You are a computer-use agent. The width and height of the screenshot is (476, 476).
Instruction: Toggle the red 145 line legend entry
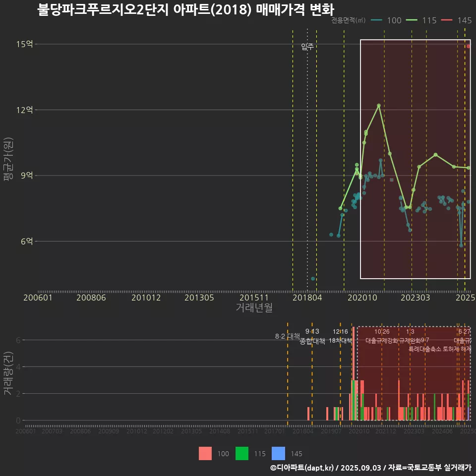pos(456,20)
